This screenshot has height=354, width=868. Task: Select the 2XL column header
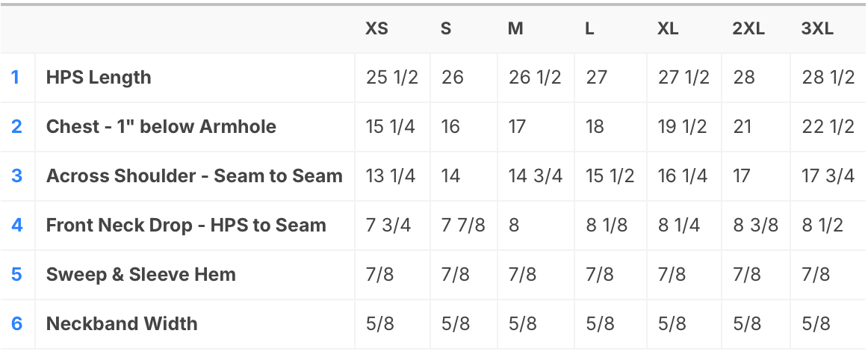coord(748,29)
